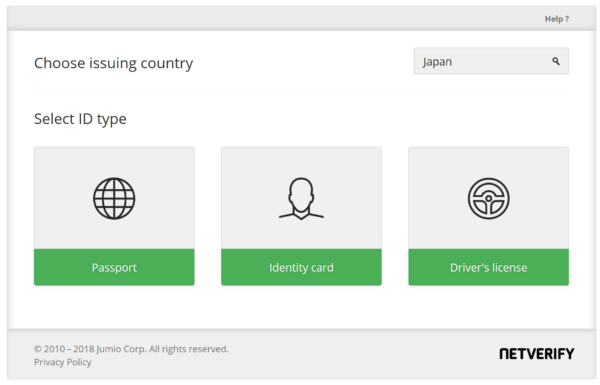Viewport: 600px width, 385px height.
Task: Select the person silhouette Identity card icon
Action: (x=301, y=199)
